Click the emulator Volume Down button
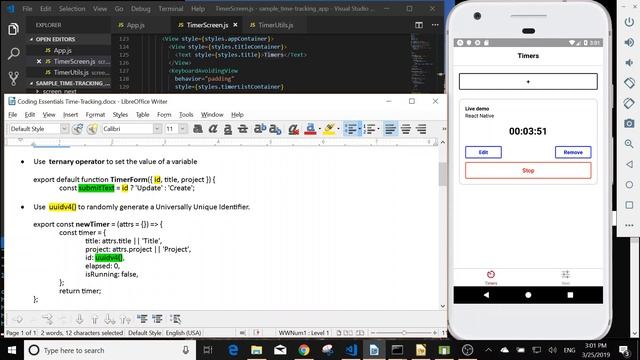640x360 pixels. pos(629,62)
